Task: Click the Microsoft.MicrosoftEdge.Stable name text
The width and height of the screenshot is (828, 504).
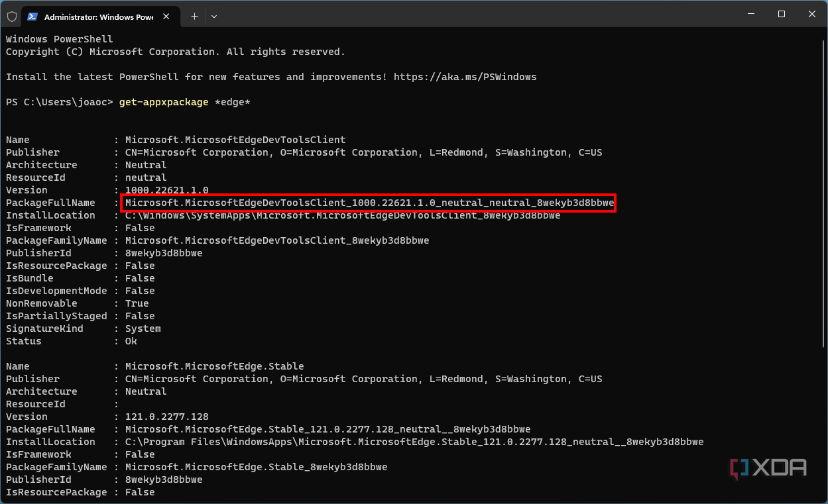Action: tap(212, 366)
